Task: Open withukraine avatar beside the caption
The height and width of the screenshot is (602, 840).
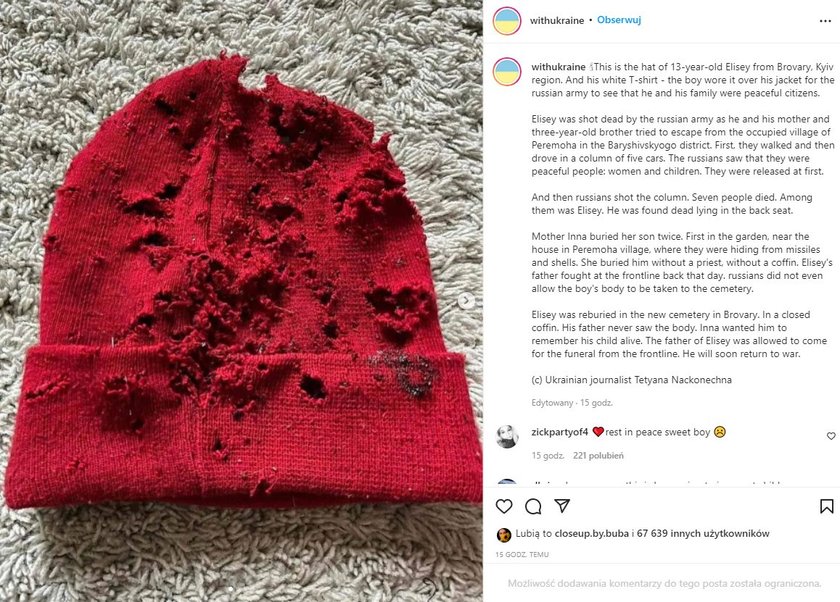Action: [507, 72]
